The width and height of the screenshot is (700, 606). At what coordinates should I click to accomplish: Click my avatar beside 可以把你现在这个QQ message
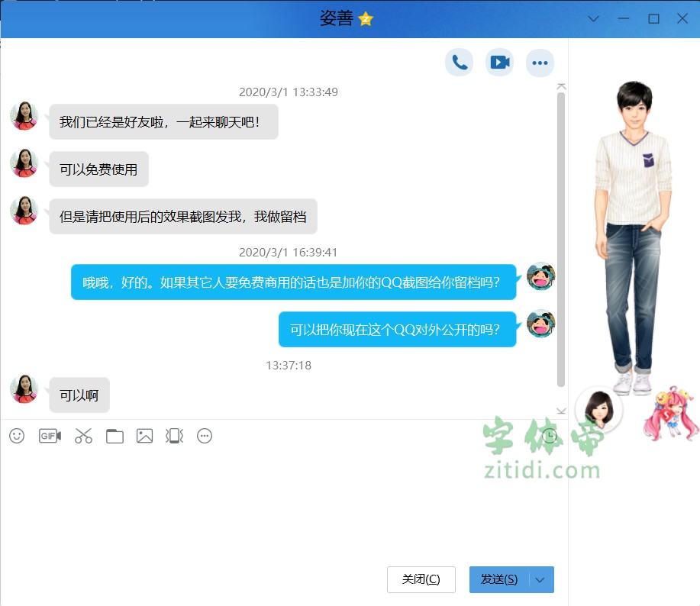pyautogui.click(x=541, y=324)
